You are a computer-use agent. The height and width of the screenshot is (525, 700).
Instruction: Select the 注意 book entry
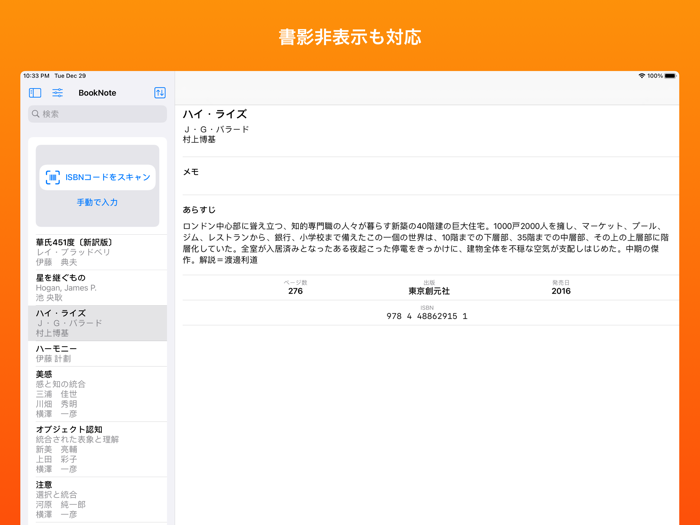(x=97, y=499)
